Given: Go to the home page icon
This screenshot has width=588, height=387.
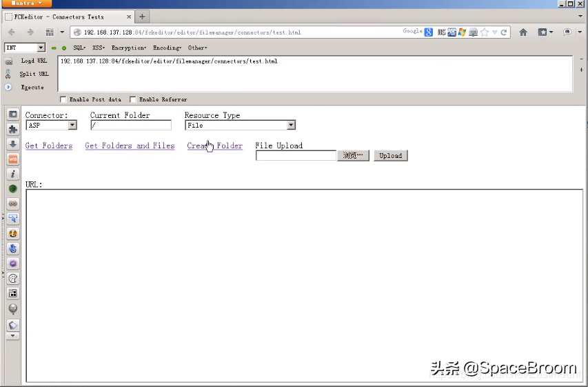Looking at the screenshot, I should tap(523, 32).
